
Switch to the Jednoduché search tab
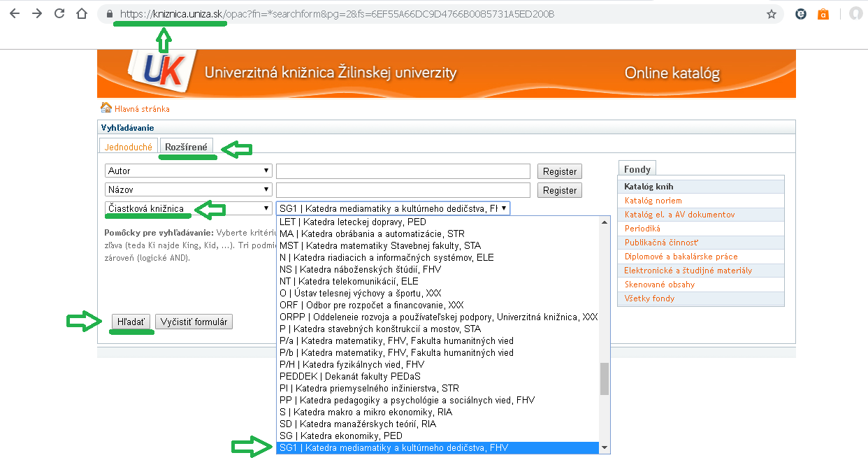tap(129, 147)
